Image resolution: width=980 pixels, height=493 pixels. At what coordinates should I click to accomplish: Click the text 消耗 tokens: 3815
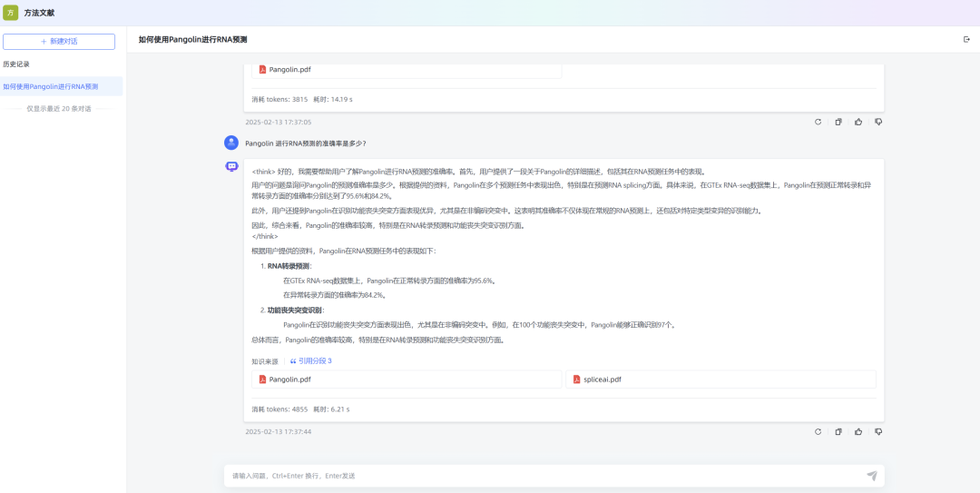279,100
